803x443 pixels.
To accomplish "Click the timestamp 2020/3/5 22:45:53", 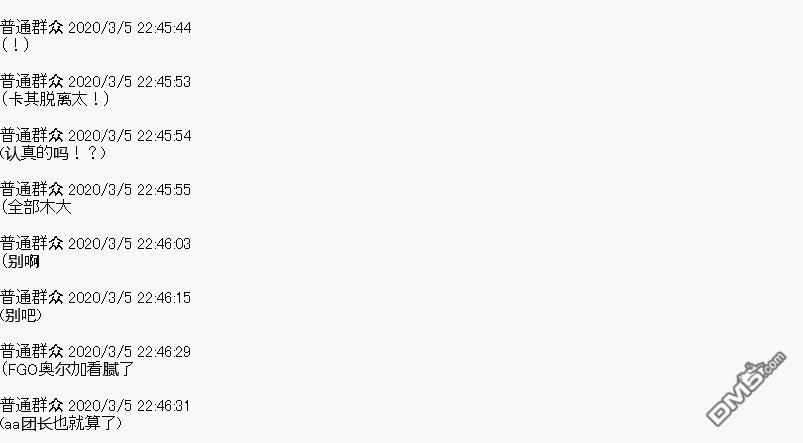I will 130,82.
